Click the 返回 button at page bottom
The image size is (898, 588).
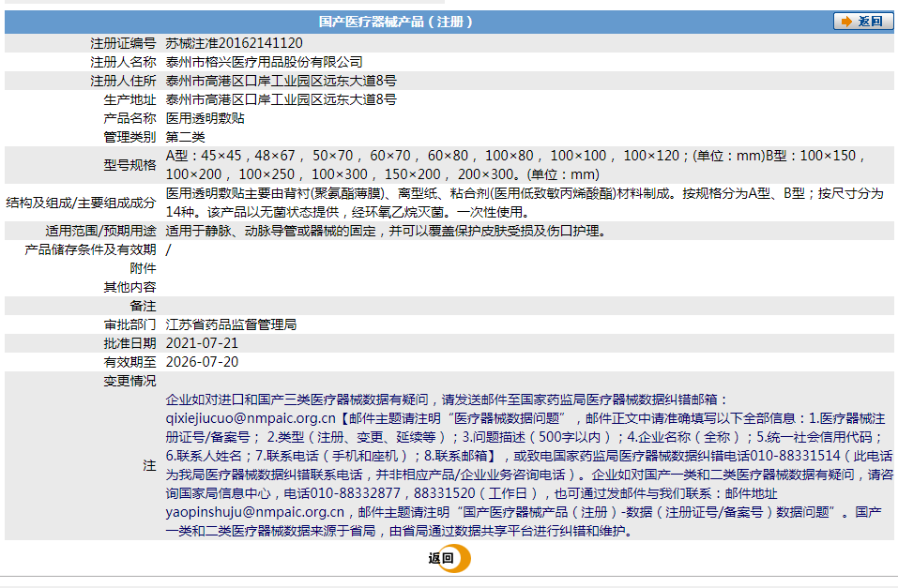(x=449, y=558)
